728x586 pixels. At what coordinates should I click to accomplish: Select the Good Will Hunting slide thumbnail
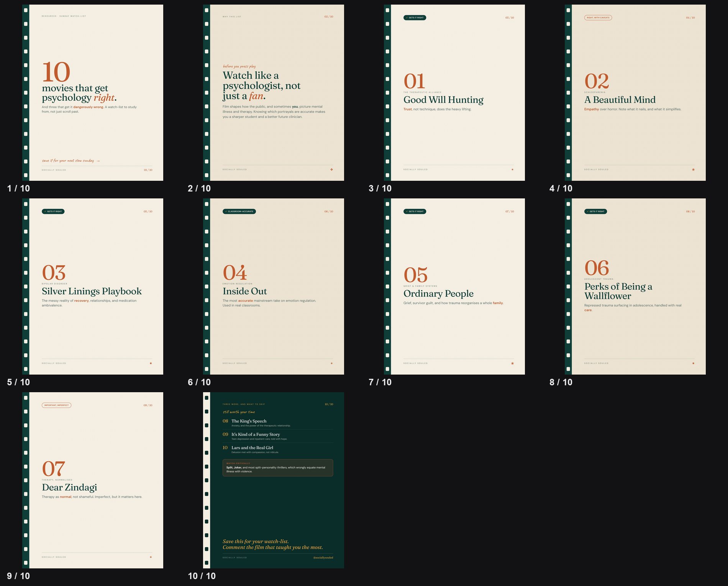tap(454, 93)
